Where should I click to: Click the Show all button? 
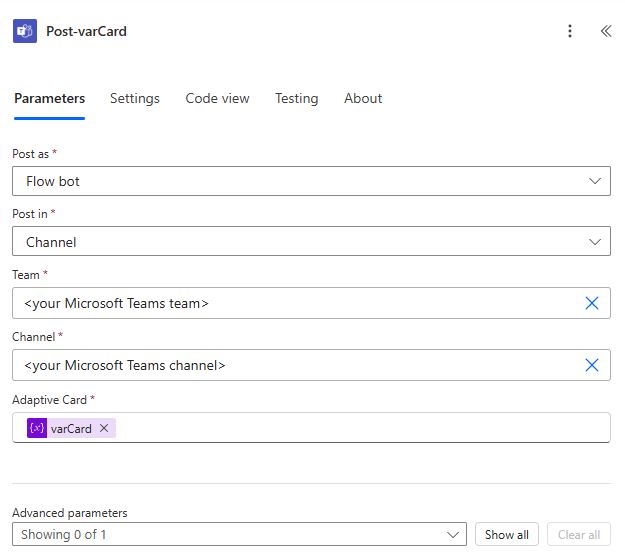pyautogui.click(x=507, y=534)
